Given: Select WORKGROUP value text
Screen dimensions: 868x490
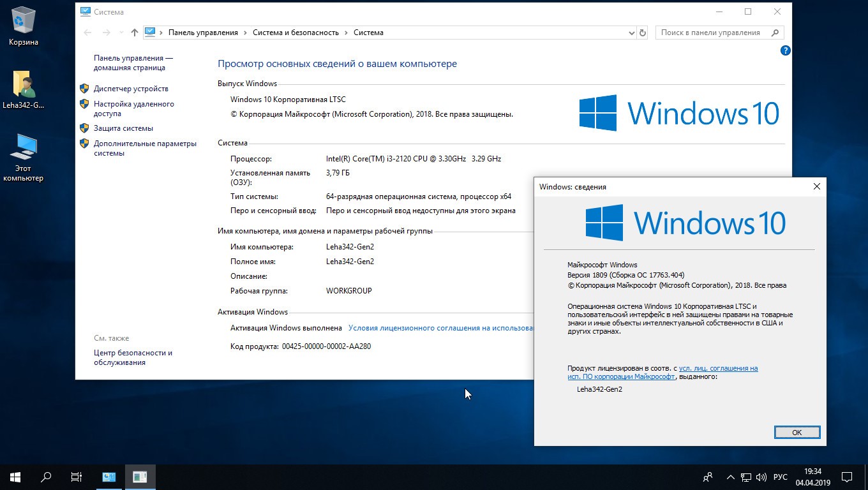Looking at the screenshot, I should pos(348,291).
